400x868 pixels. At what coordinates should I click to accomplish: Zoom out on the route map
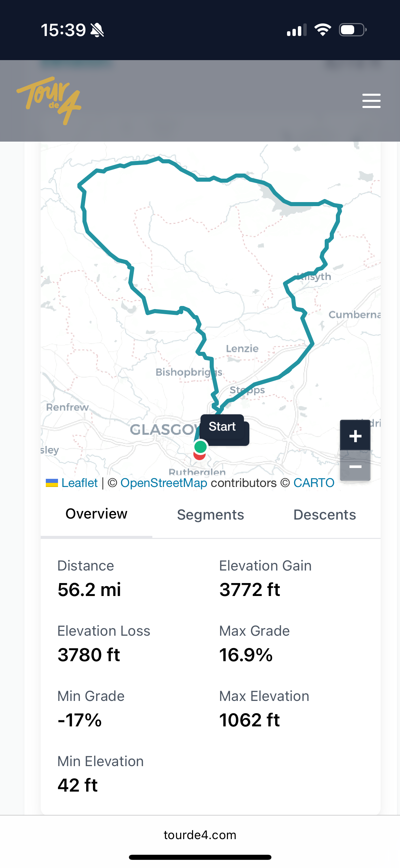355,467
